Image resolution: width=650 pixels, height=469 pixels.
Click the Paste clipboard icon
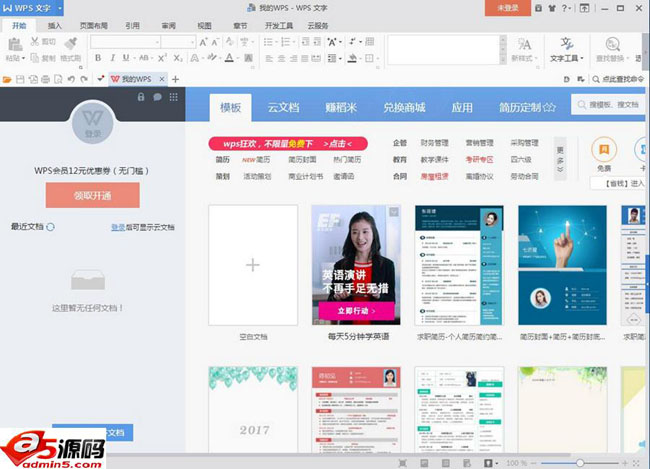[15, 44]
